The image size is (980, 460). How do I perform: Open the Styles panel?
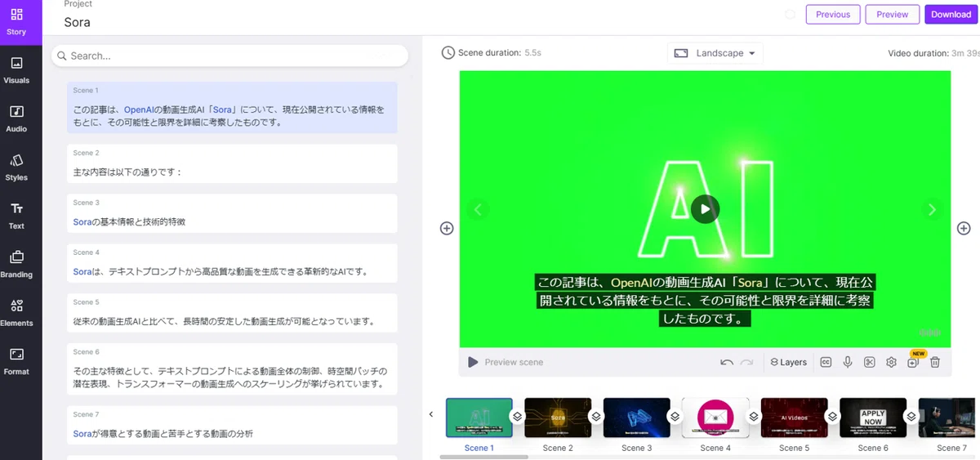coord(16,167)
